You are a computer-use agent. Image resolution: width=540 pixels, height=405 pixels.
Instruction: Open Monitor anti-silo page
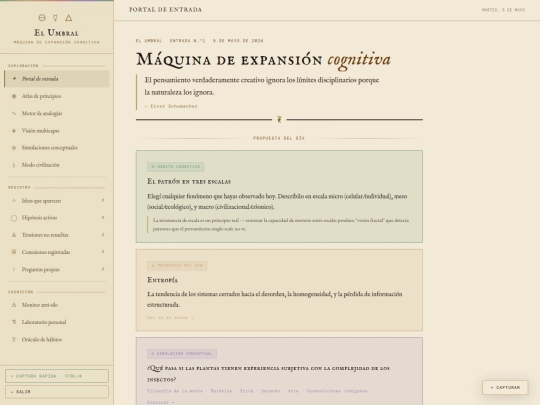[x=57, y=305]
